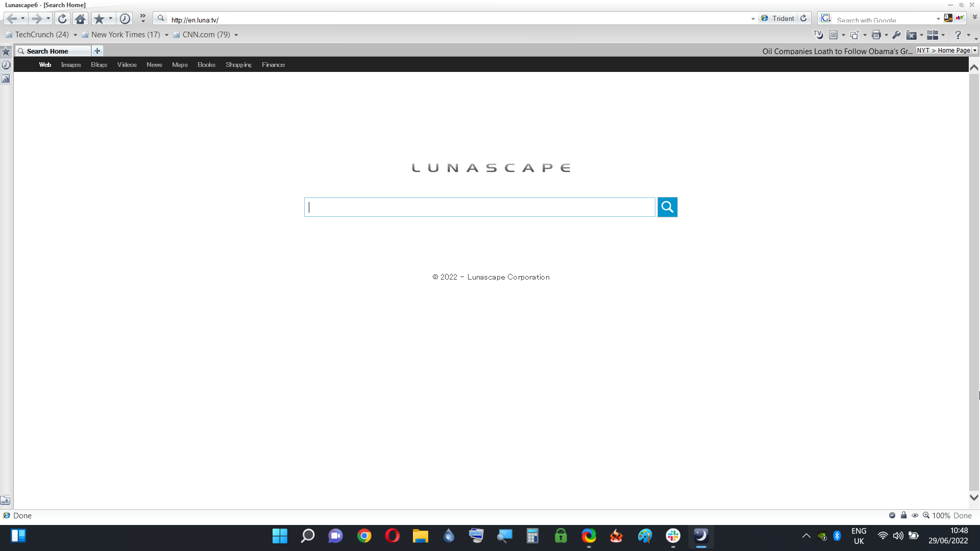The height and width of the screenshot is (551, 980).
Task: Select the Shopping search category
Action: click(x=239, y=65)
